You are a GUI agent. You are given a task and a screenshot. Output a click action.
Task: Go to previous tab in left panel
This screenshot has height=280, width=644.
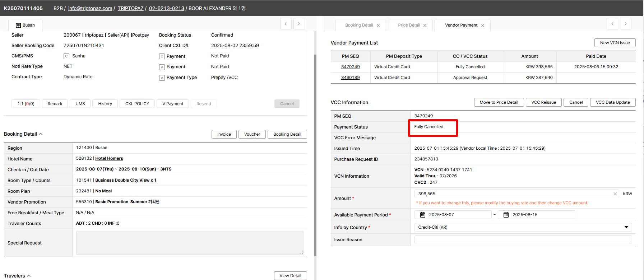(x=286, y=24)
